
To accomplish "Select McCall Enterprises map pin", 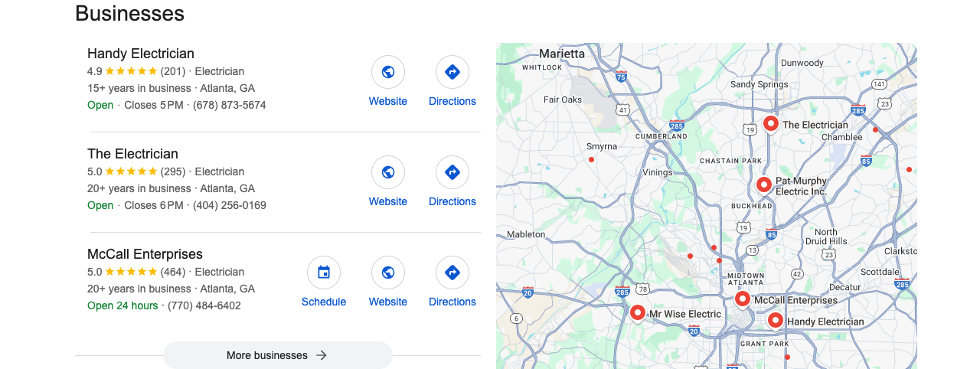I will [742, 299].
